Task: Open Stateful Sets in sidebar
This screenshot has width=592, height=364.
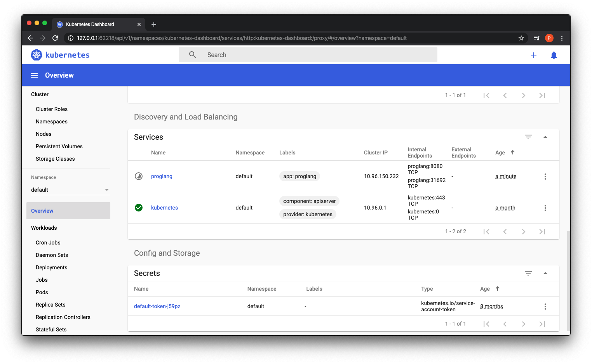Action: [x=51, y=329]
